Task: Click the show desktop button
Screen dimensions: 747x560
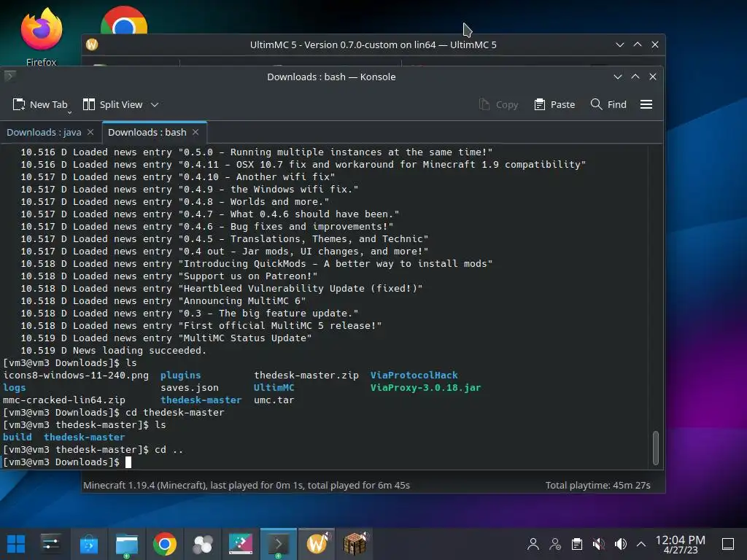Action: point(728,544)
